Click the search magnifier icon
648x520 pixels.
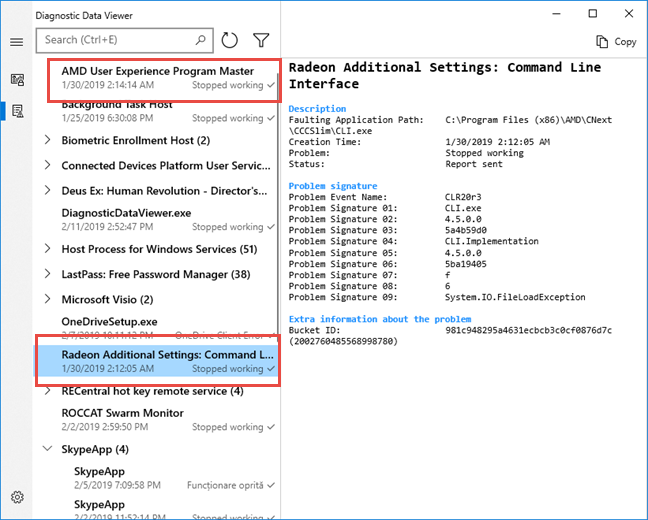pos(201,40)
